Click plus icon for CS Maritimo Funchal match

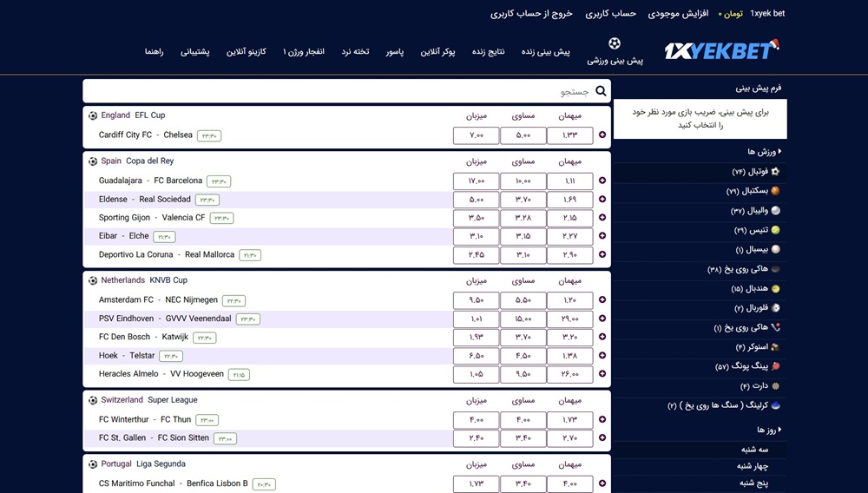(602, 483)
